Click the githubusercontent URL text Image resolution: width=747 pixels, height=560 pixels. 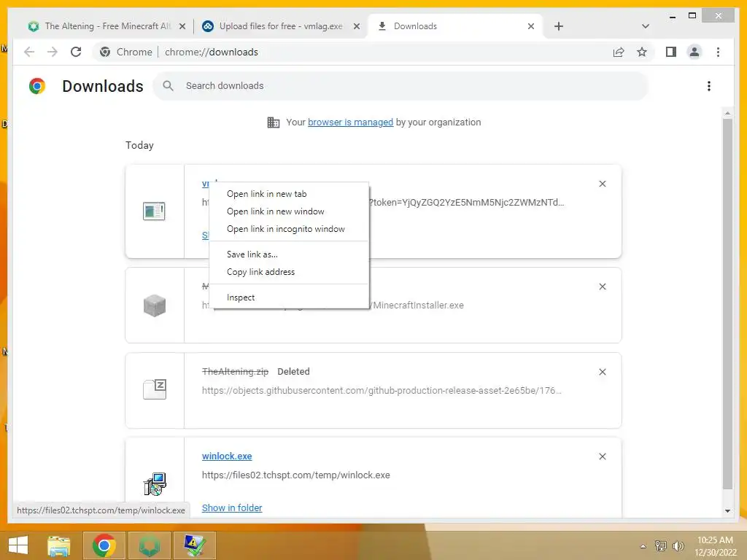(382, 391)
